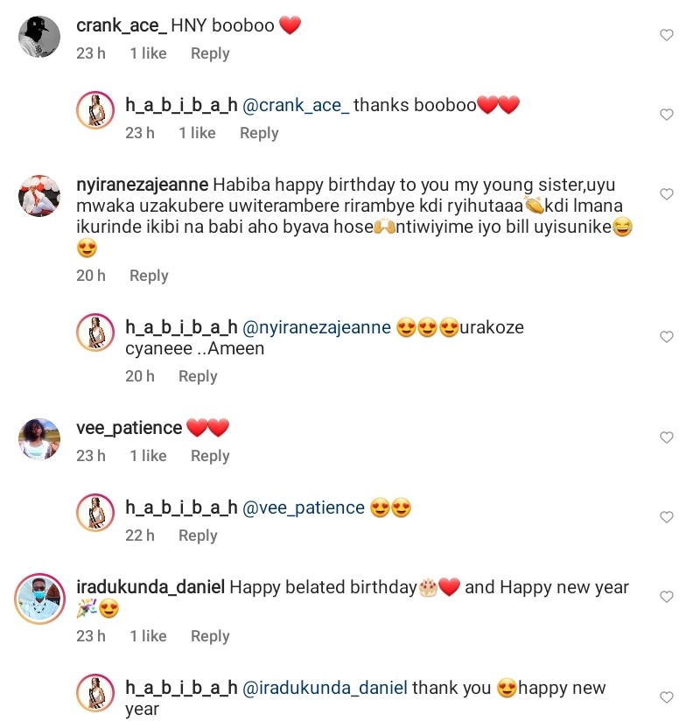Image resolution: width=700 pixels, height=728 pixels.
Task: View vee_patience's avatar
Action: [x=39, y=438]
